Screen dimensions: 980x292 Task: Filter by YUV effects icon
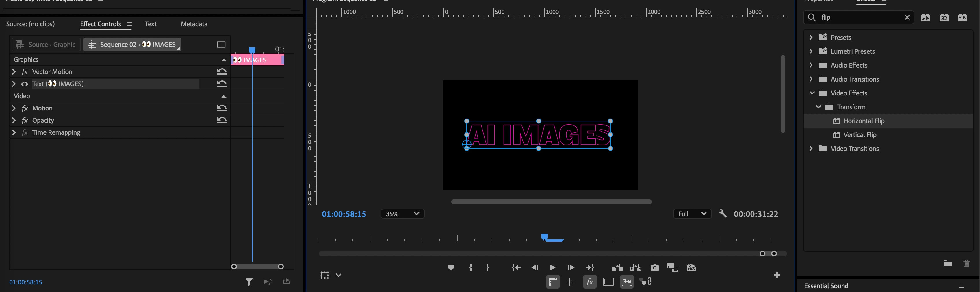(x=962, y=18)
